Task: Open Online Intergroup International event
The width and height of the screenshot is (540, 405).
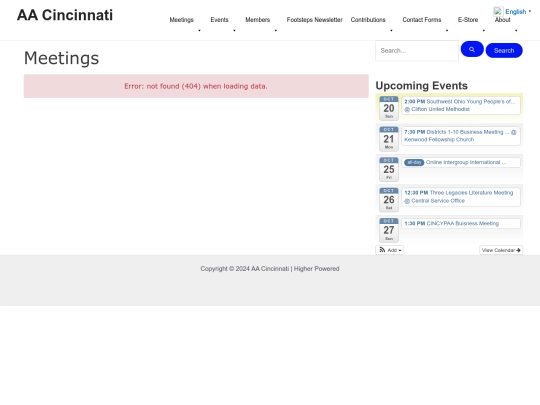Action: tap(461, 162)
